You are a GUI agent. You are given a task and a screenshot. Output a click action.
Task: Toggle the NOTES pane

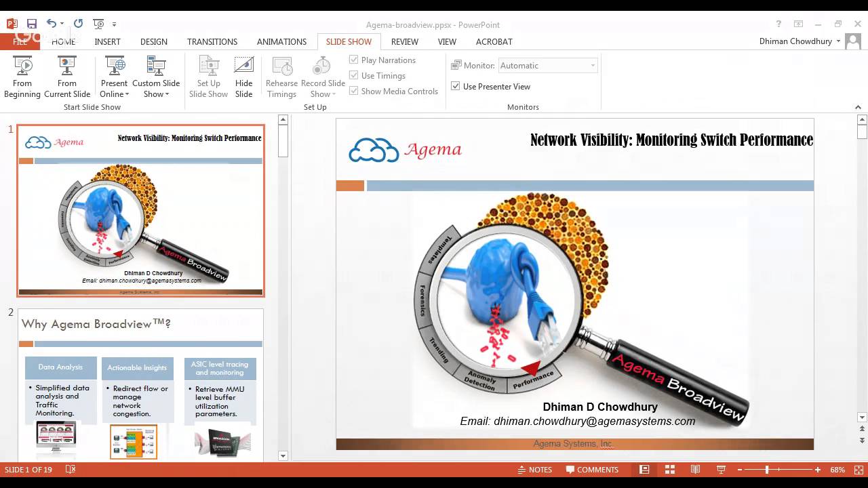tap(534, 469)
